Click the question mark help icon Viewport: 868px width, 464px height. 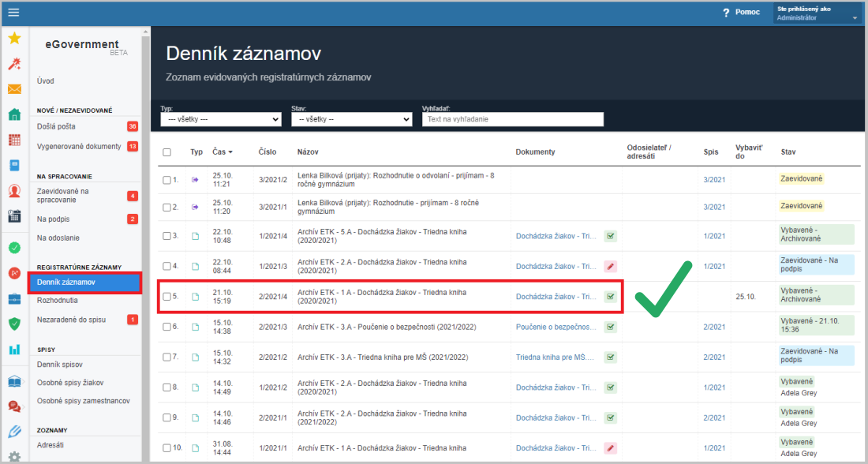click(726, 13)
